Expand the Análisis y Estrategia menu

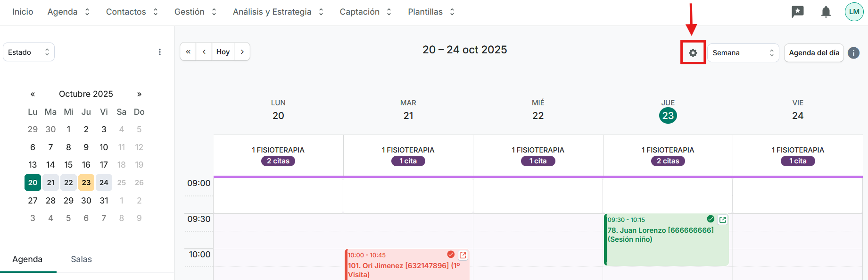278,12
